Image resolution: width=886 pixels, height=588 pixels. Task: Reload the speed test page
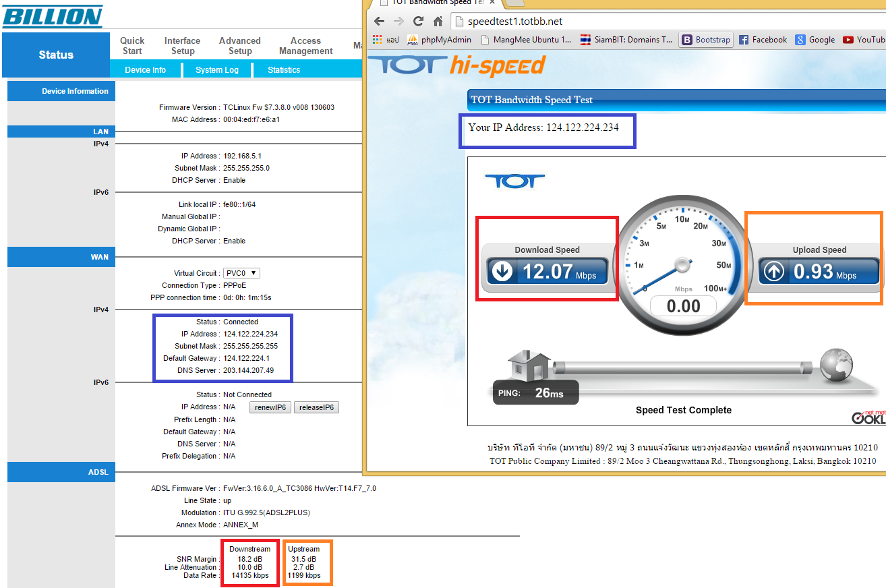(x=419, y=21)
